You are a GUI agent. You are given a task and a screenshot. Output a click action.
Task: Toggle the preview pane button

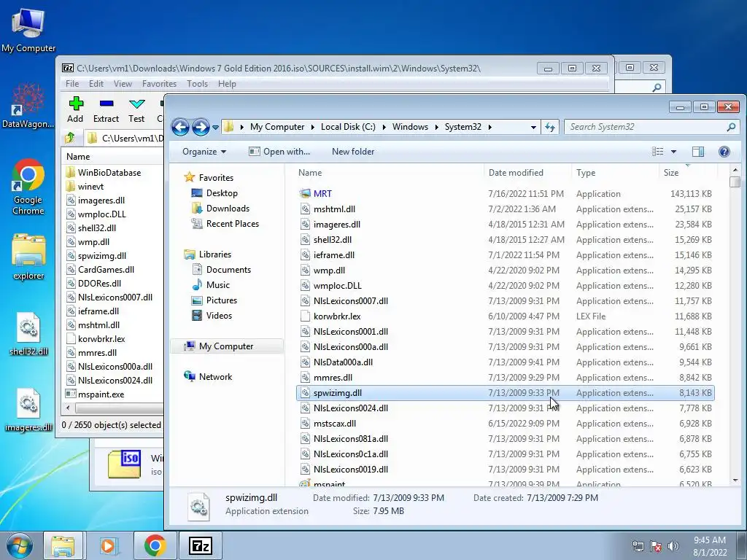[x=698, y=152]
